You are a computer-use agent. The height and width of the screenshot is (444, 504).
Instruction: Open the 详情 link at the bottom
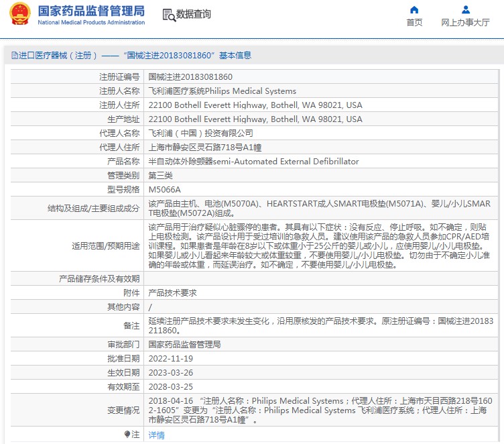pos(156,435)
